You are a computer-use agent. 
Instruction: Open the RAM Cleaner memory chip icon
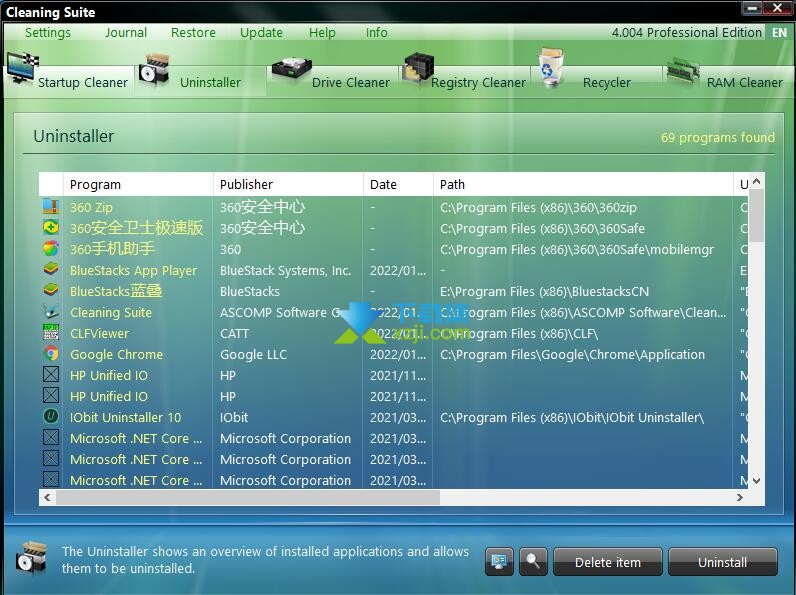(683, 71)
